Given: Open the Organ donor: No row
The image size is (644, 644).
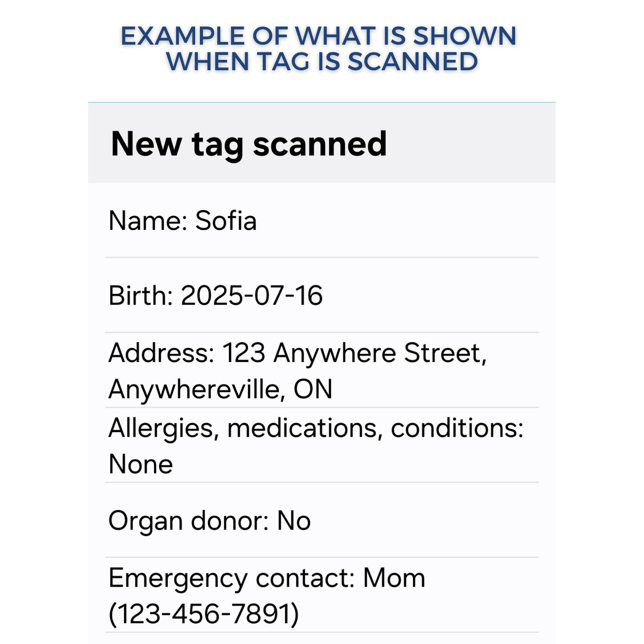Looking at the screenshot, I should click(321, 520).
